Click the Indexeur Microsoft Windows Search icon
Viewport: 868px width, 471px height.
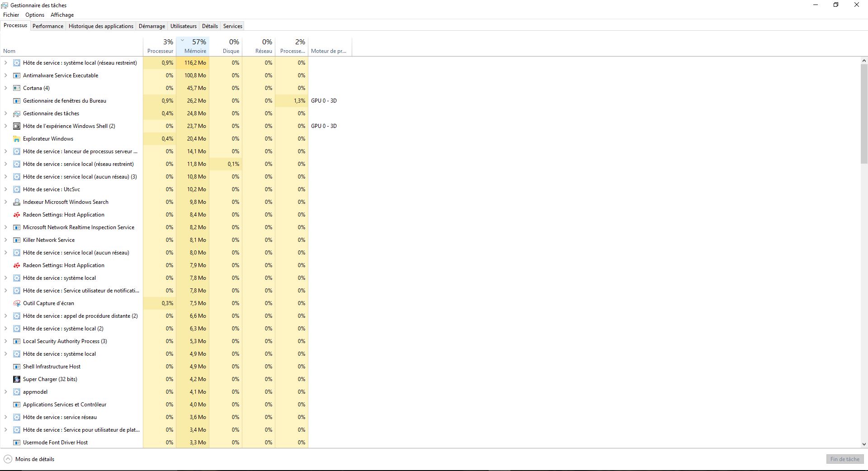tap(17, 202)
